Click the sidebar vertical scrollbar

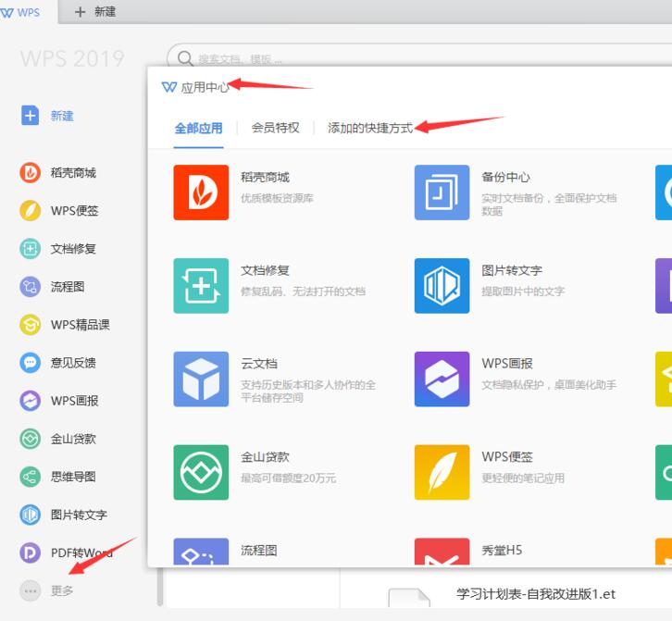[160, 586]
